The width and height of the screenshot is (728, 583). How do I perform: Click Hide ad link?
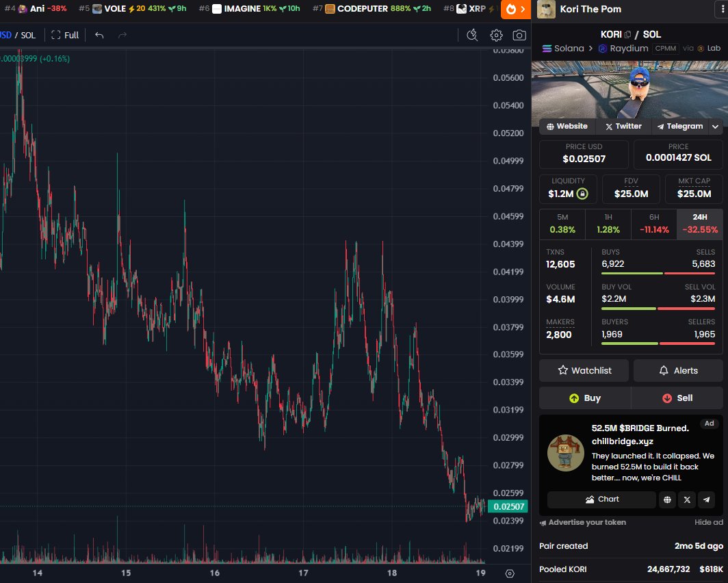(x=709, y=522)
